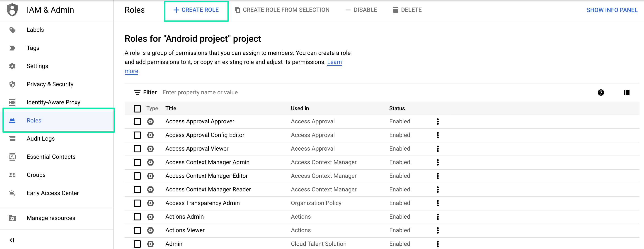The image size is (644, 249).
Task: Click role type icon for Access Approval Approver
Action: click(x=150, y=122)
